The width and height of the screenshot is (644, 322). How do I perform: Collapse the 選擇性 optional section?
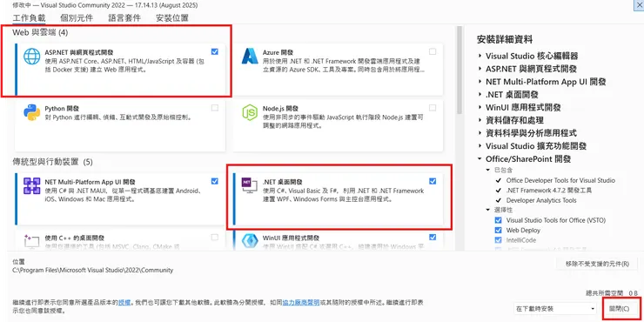pyautogui.click(x=488, y=210)
